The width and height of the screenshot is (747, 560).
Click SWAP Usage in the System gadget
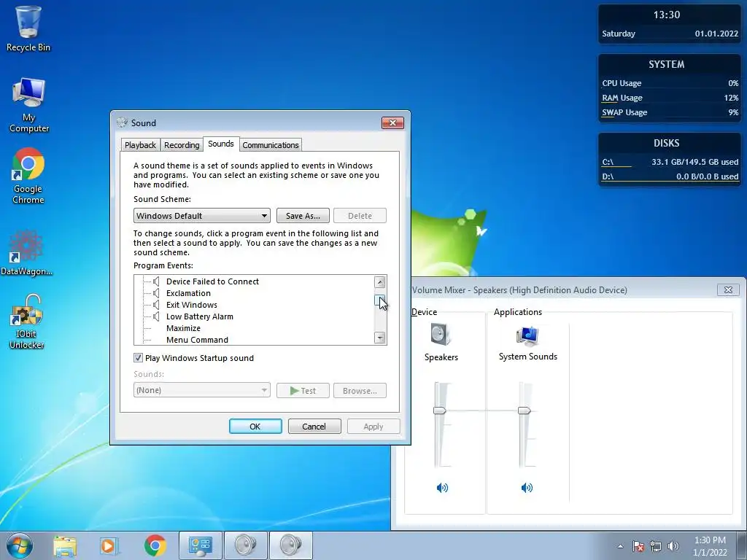click(670, 112)
